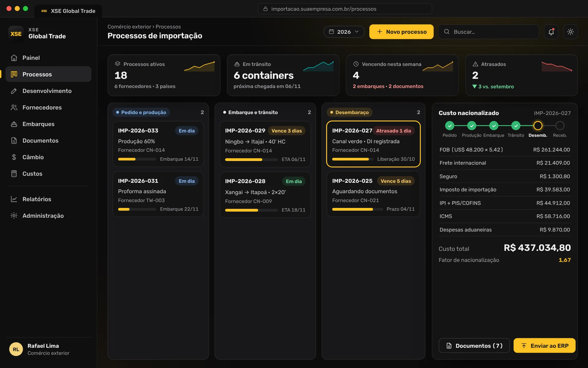Select the Pedido e produção column tag
Screen dimensions: 588x368
(141, 113)
